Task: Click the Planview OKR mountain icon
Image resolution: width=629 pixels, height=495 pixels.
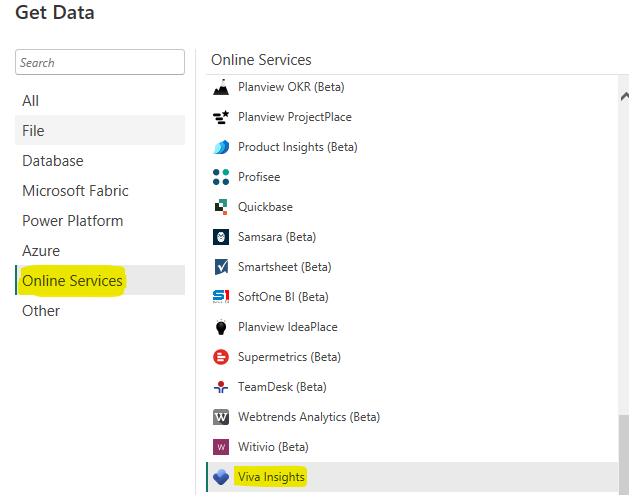Action: pyautogui.click(x=221, y=87)
